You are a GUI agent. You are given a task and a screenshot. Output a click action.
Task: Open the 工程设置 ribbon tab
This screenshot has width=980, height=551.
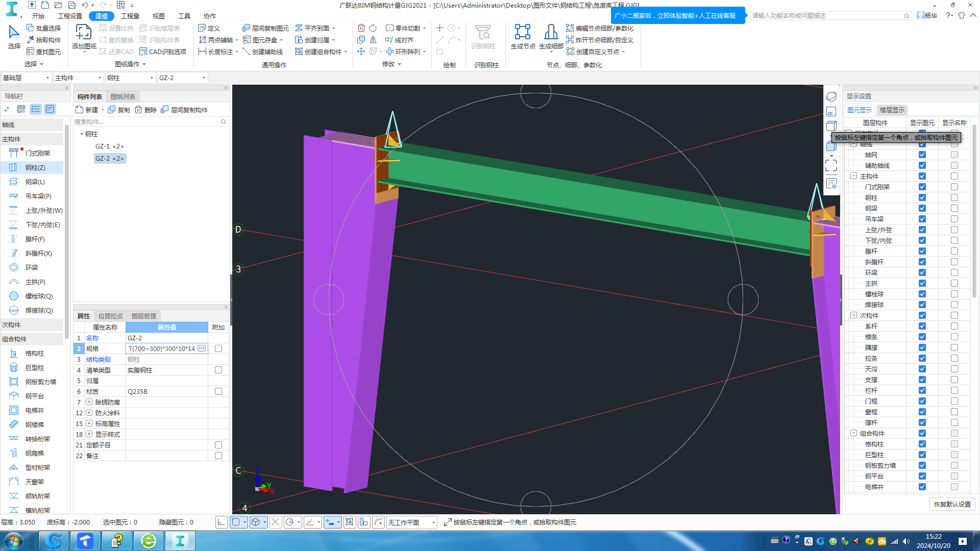(x=70, y=16)
